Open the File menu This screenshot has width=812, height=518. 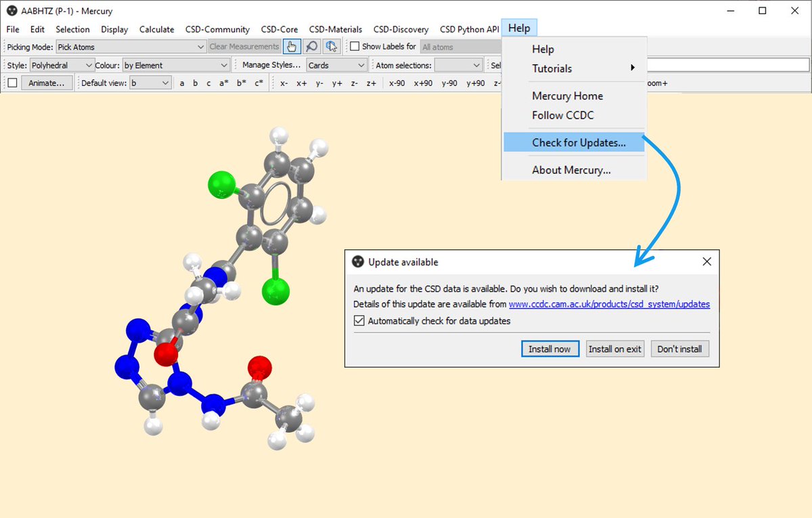point(13,29)
